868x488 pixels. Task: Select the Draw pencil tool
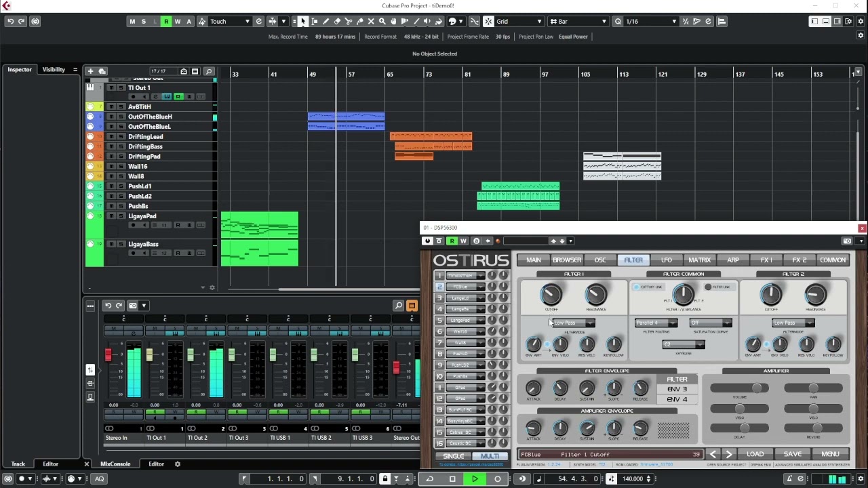tap(325, 21)
